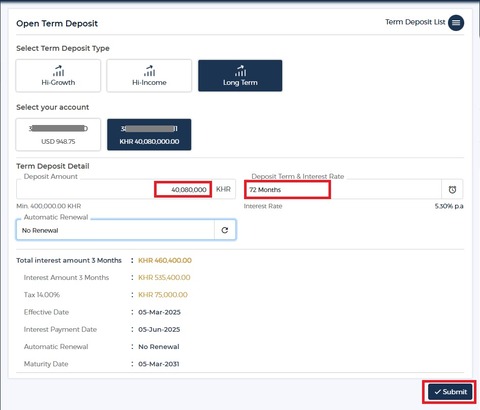This screenshot has height=410, width=480.
Task: Click the refresh icon beside Automatic Renewal
Action: point(225,230)
